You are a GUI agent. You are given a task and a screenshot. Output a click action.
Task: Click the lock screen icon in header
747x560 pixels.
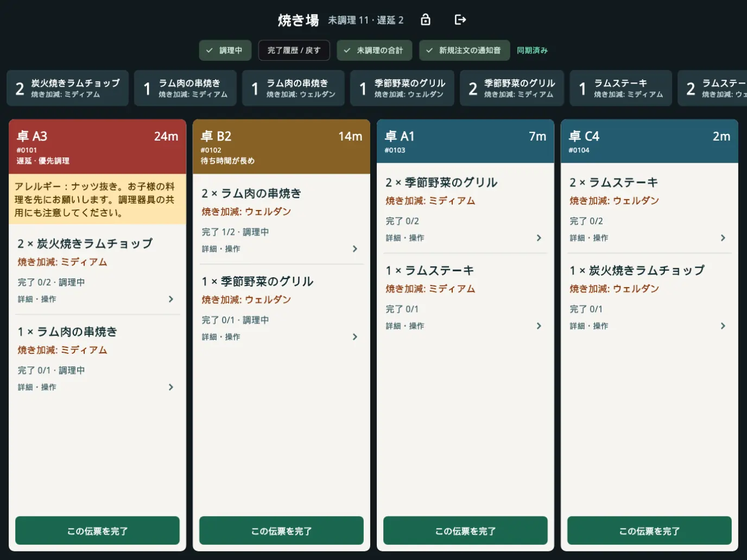(426, 20)
